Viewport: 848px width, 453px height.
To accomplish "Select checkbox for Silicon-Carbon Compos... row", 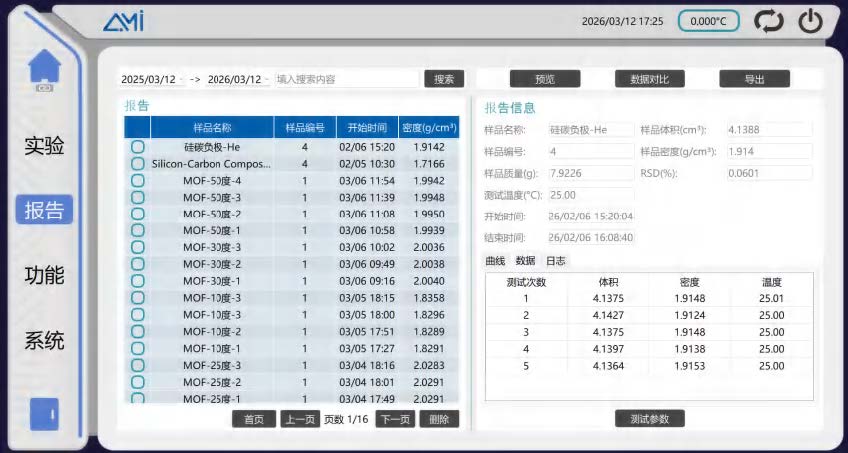I will 138,164.
